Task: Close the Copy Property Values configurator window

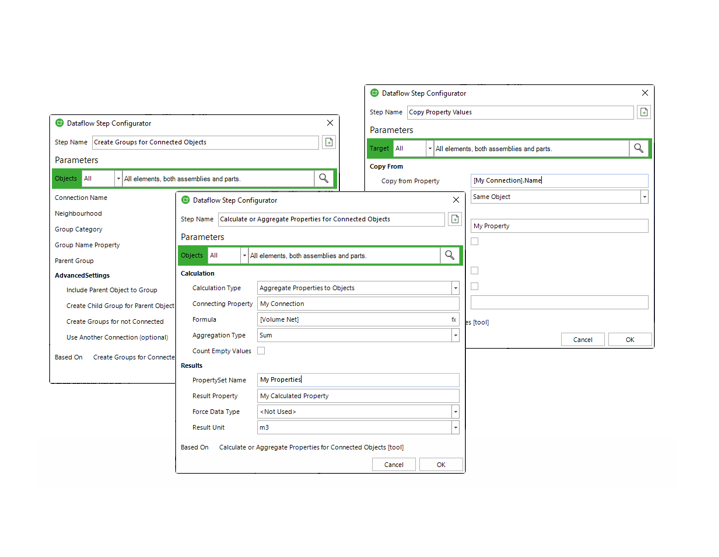Action: [x=645, y=93]
